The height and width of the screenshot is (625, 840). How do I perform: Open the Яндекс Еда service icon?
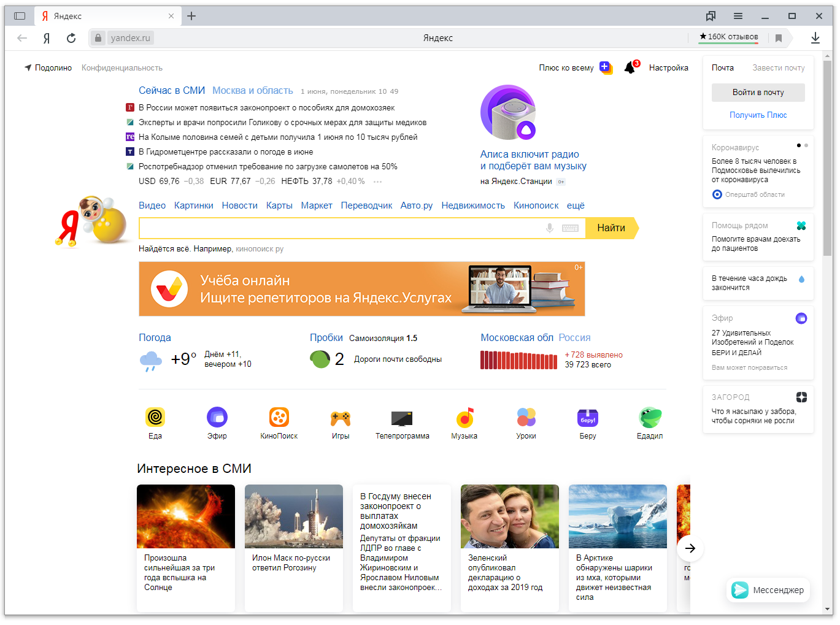(155, 418)
